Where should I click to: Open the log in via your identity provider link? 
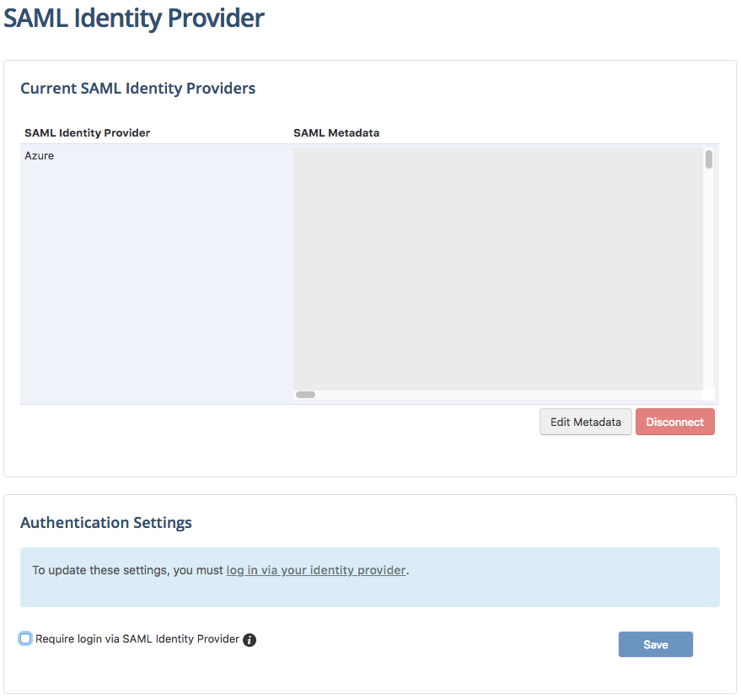tap(315, 570)
